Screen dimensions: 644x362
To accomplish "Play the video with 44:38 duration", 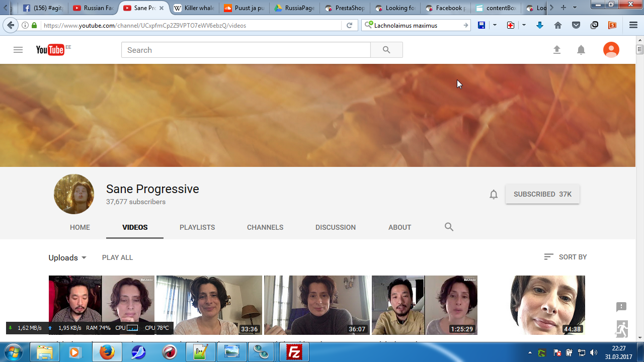I will click(532, 305).
